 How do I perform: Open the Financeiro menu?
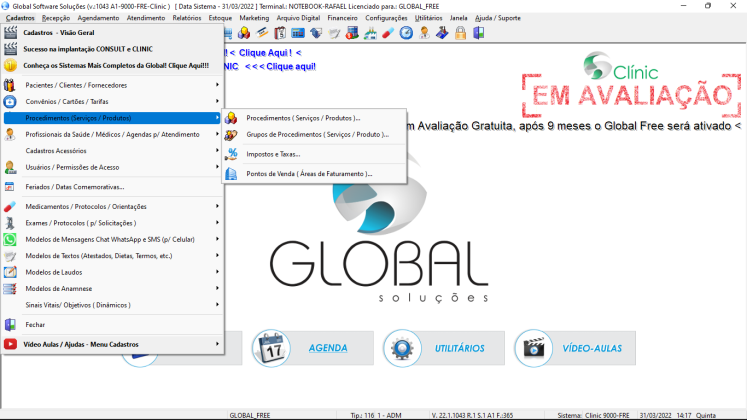(343, 18)
